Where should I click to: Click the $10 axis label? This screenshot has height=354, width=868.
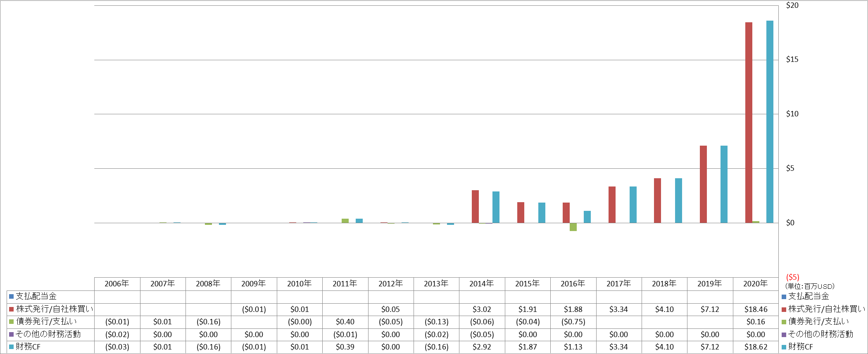pyautogui.click(x=792, y=114)
